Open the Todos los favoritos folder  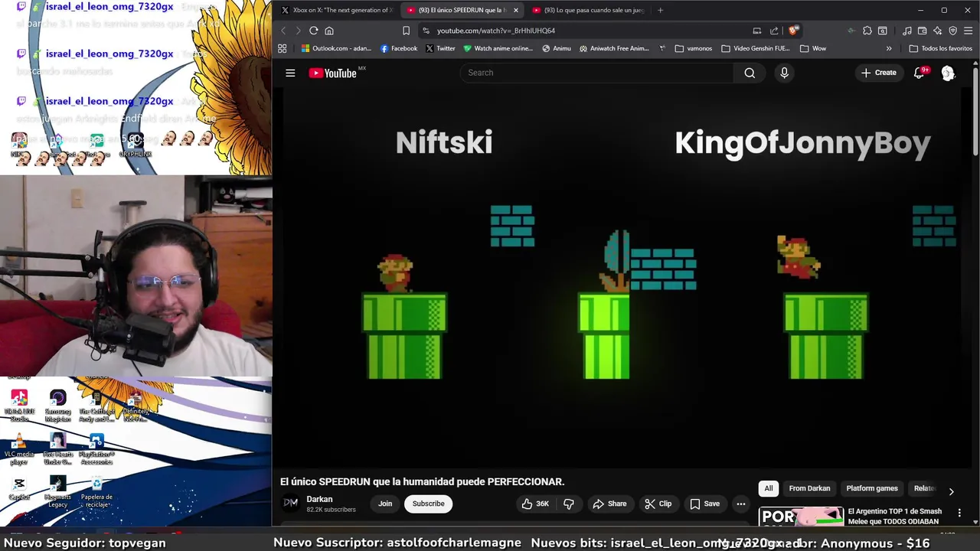coord(940,48)
